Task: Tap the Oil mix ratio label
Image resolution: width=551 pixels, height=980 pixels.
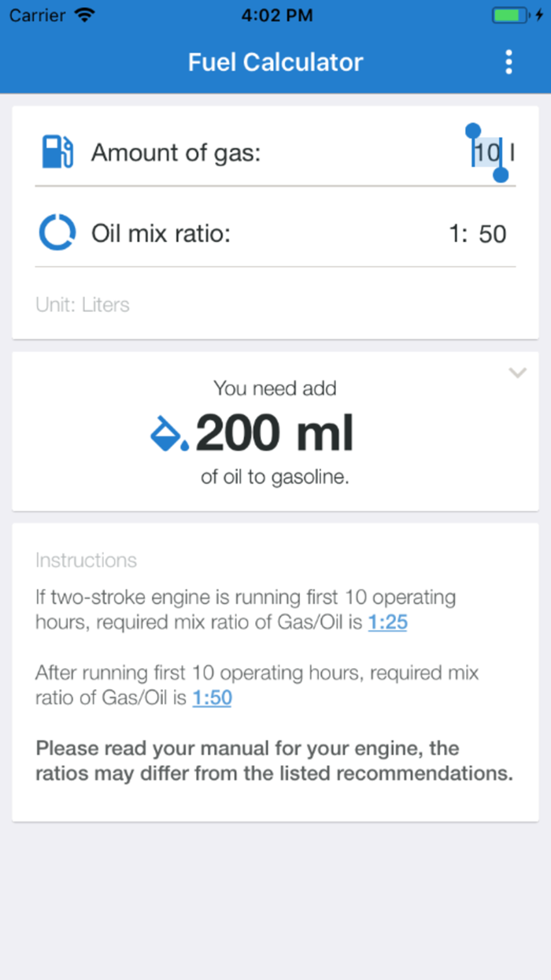Action: 161,234
